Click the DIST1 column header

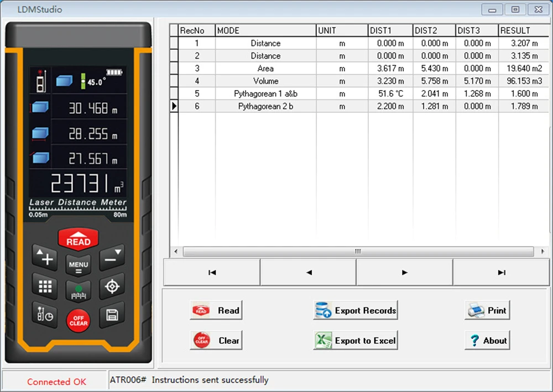[x=390, y=30]
